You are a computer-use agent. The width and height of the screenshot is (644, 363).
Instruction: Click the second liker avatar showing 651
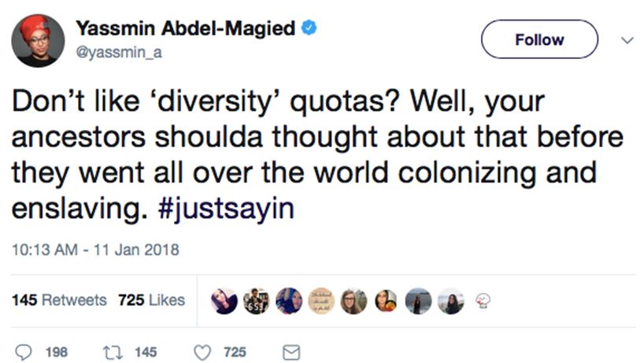click(257, 301)
